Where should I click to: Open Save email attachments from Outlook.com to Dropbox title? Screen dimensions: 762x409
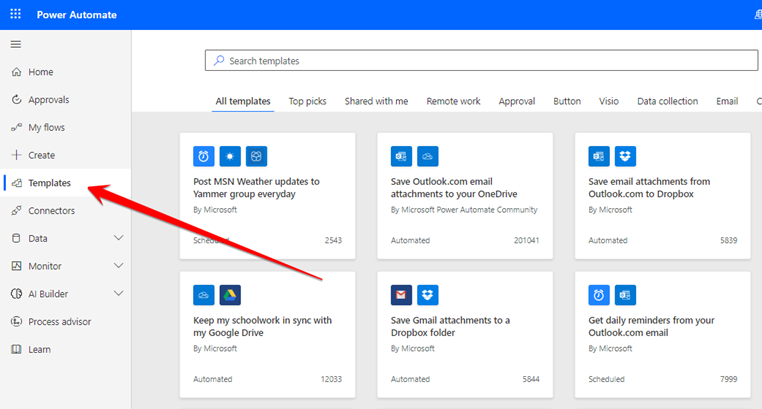[x=649, y=187]
